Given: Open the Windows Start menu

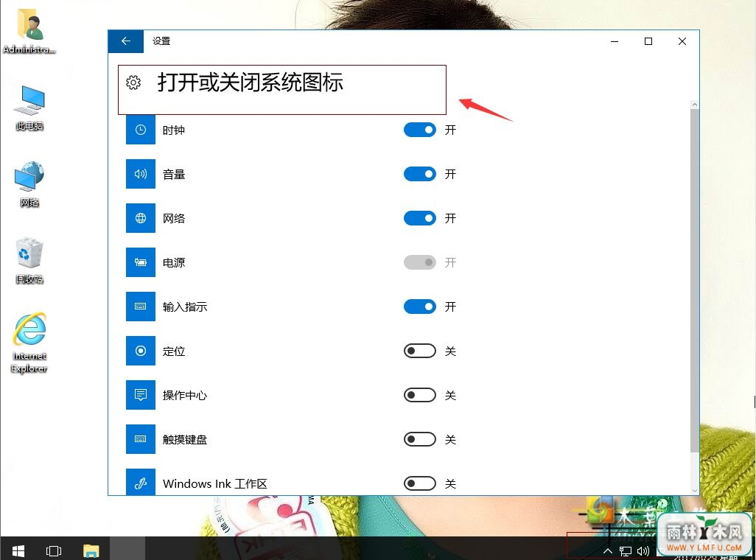Looking at the screenshot, I should point(18,550).
